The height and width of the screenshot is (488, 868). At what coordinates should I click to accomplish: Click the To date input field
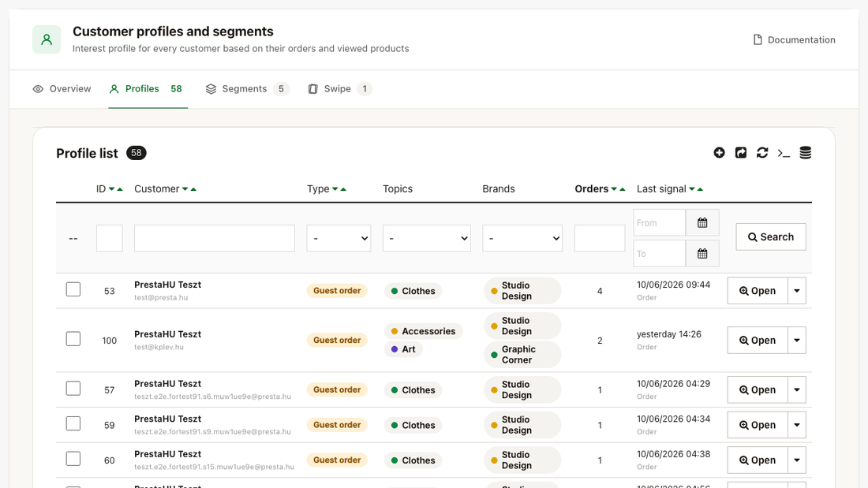[660, 253]
